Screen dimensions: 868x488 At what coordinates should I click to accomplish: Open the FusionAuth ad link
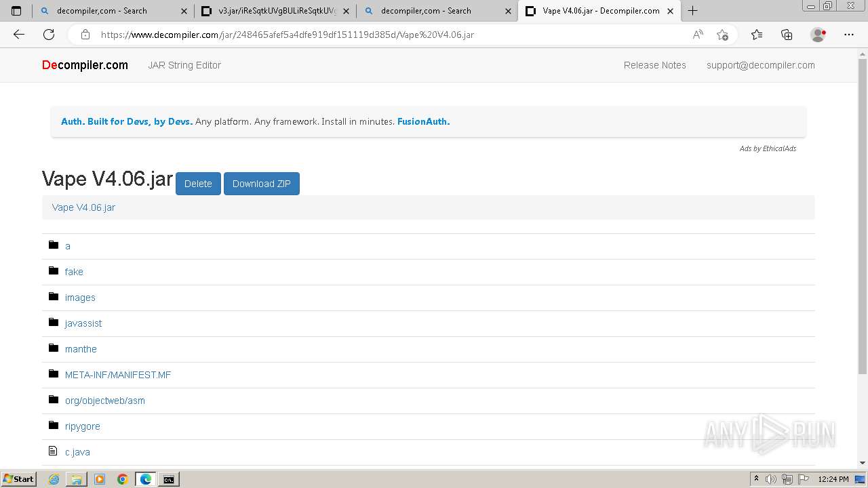(423, 122)
